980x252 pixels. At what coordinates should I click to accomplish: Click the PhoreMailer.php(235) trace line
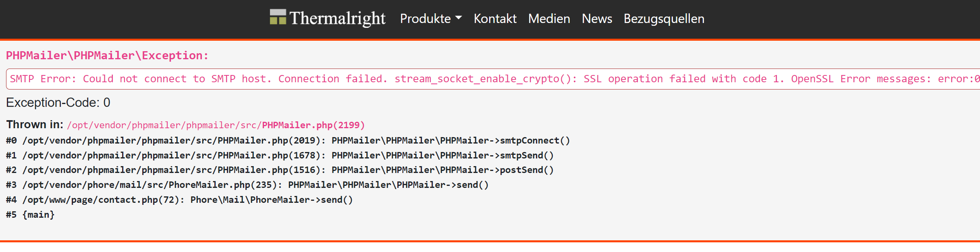[x=247, y=185]
